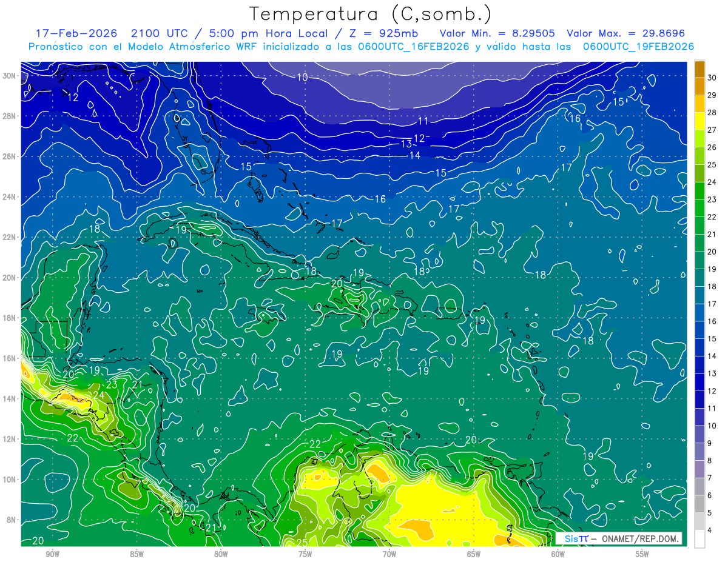Click the "23" isotherm contour label
This screenshot has width=728, height=562.
112,384
